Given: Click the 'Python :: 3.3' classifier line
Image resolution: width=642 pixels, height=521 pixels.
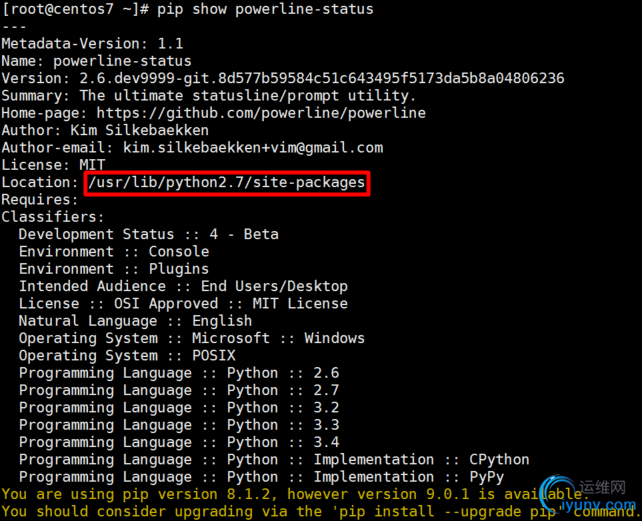Looking at the screenshot, I should coord(179,425).
